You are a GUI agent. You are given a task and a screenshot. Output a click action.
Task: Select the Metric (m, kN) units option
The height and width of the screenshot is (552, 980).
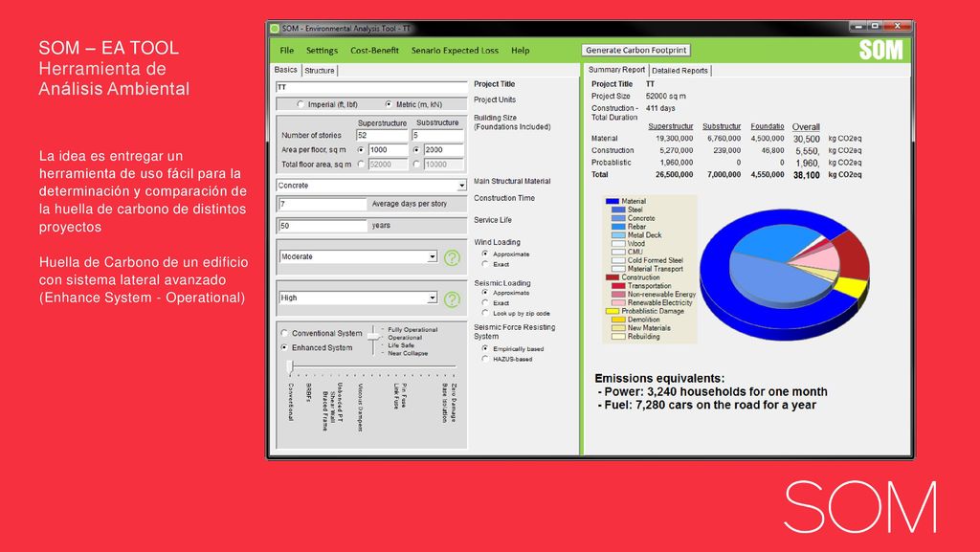pos(389,104)
